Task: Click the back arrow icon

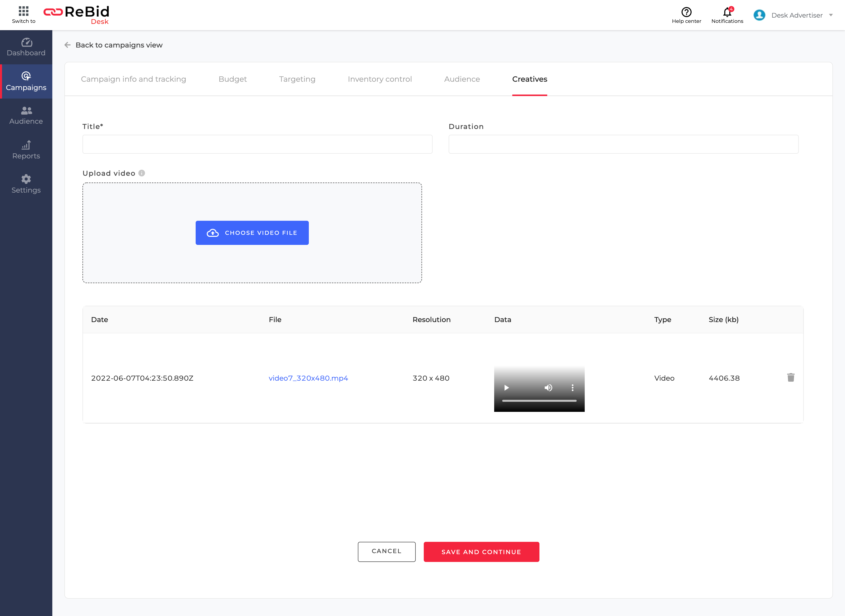Action: [67, 45]
